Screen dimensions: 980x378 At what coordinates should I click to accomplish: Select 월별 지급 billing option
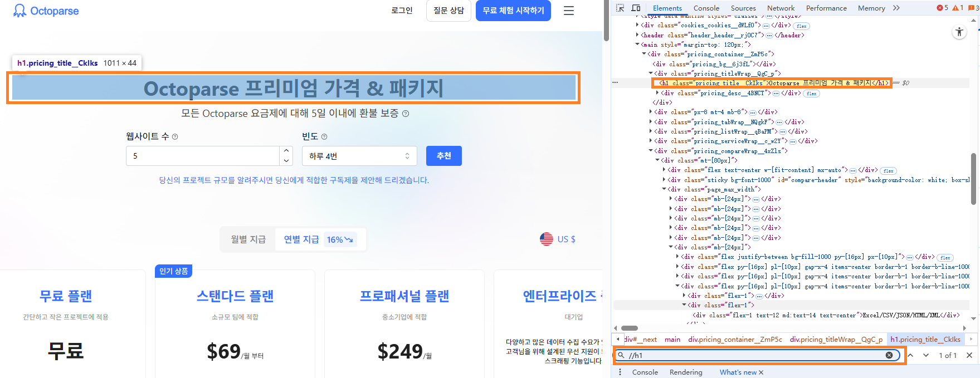pyautogui.click(x=248, y=239)
